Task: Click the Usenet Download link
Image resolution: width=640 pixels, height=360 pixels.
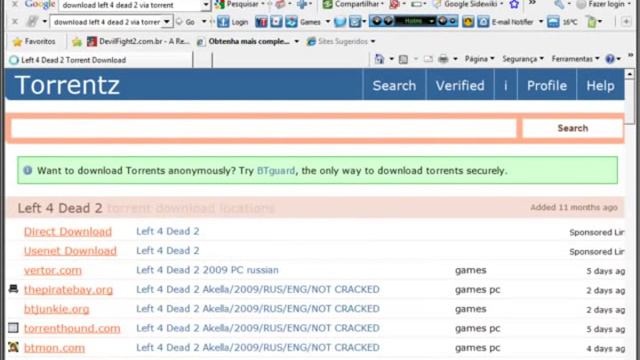Action: point(70,251)
